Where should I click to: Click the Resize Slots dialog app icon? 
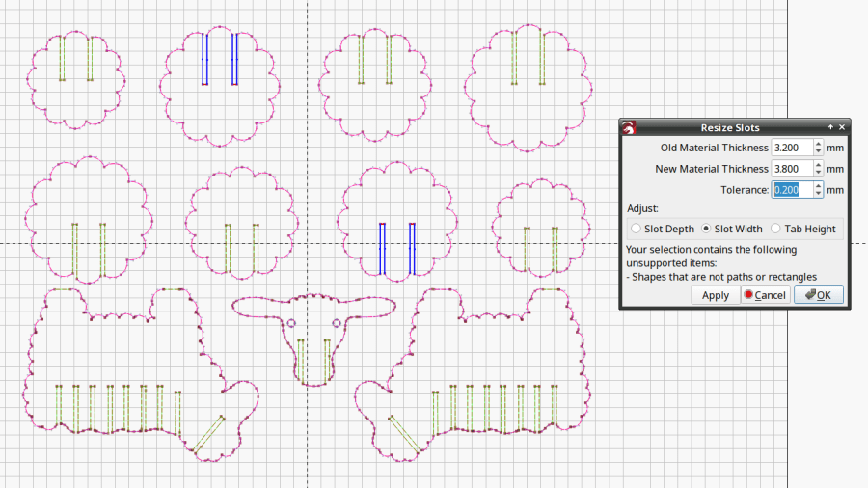coord(628,127)
